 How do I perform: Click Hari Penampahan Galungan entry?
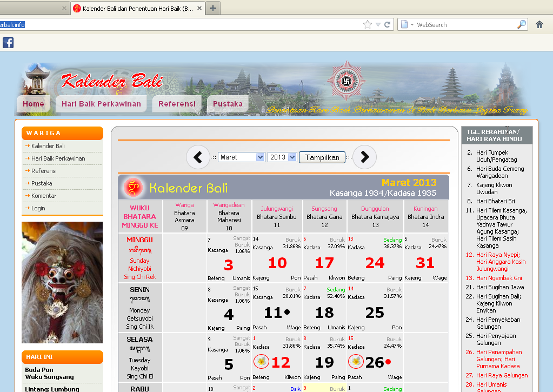[x=494, y=359]
